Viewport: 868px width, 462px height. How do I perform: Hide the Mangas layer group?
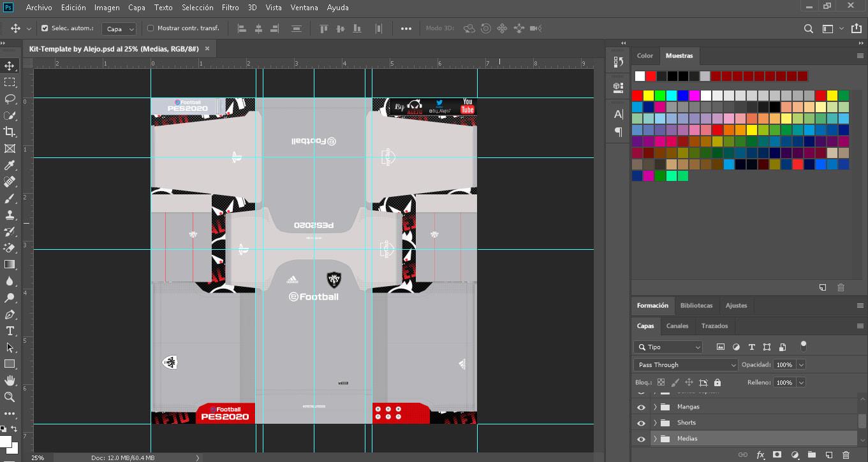pos(641,407)
